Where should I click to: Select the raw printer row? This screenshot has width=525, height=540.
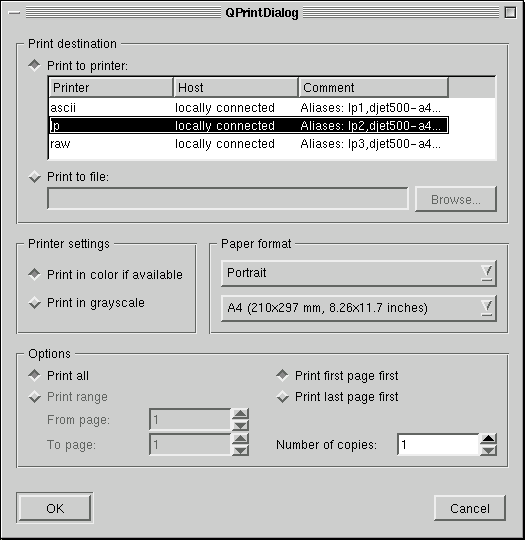pos(249,144)
